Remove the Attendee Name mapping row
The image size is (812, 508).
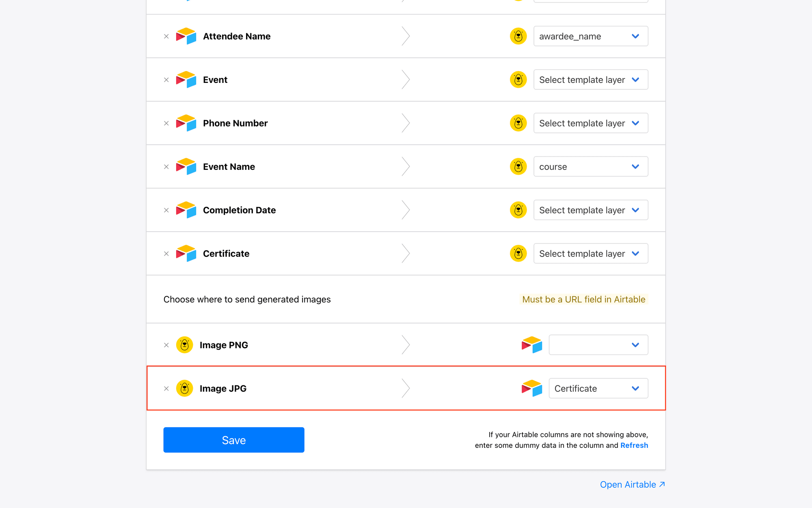click(x=166, y=37)
